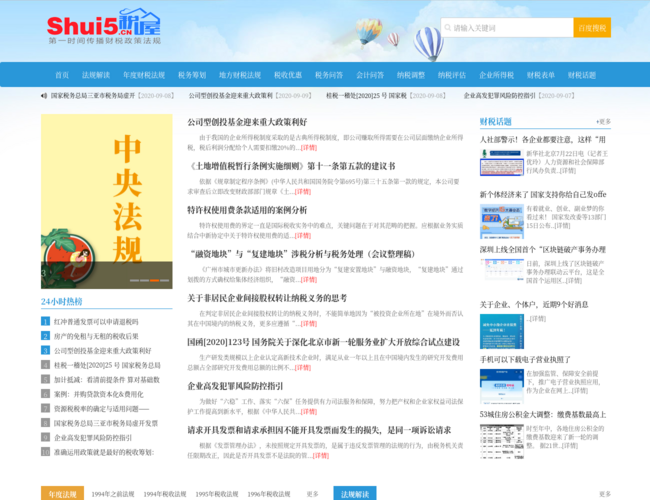Viewport: 650px width, 500px height.
Task: Expand +更多 next to 财税话题
Action: click(603, 122)
